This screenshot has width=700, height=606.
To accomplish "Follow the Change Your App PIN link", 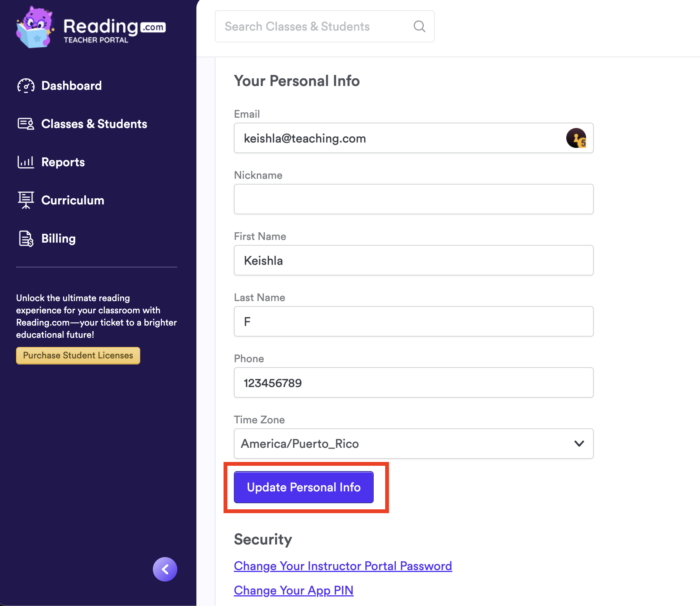I will point(293,590).
